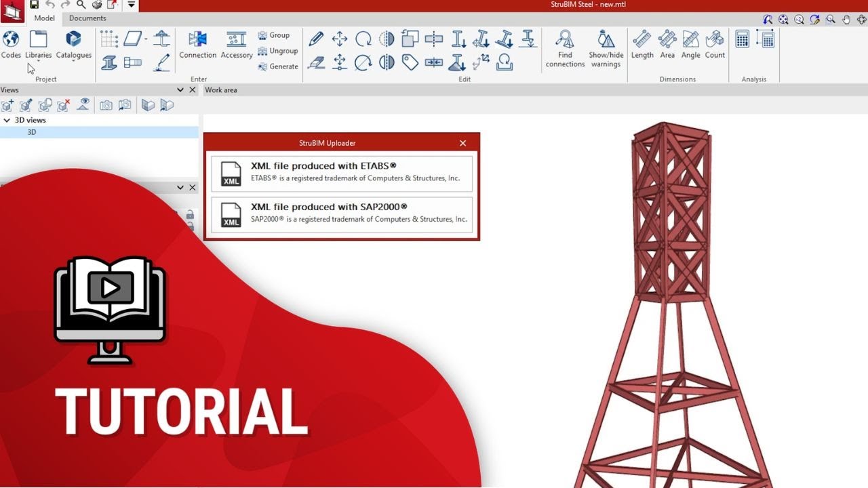The width and height of the screenshot is (868, 488).
Task: Toggle Show/hide warnings
Action: 606,47
